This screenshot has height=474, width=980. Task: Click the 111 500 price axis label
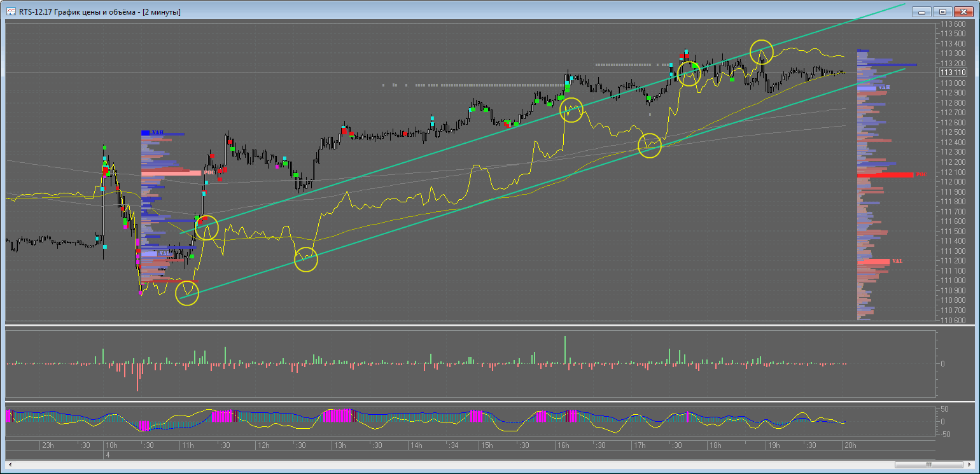click(953, 231)
